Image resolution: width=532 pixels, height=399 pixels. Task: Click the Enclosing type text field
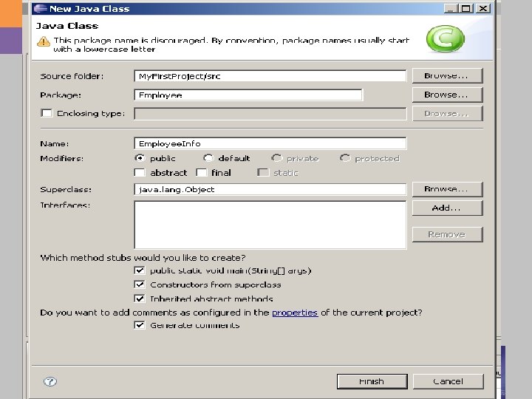point(270,114)
